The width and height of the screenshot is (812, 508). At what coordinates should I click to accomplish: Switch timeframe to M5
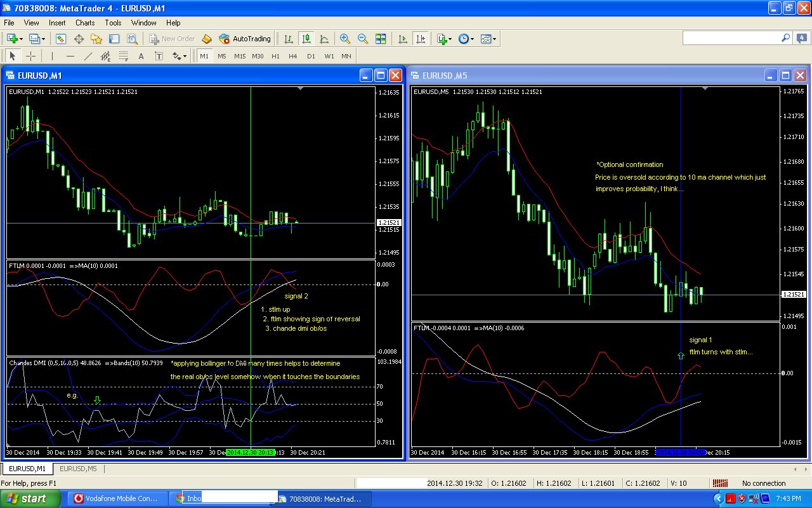pos(221,56)
